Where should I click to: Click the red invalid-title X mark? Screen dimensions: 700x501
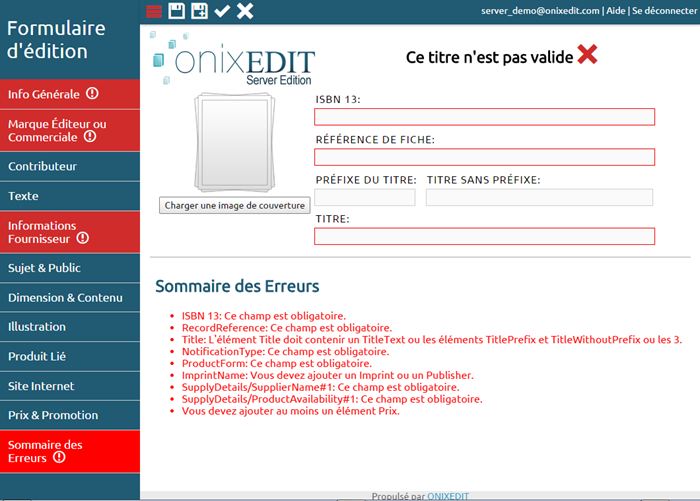tap(587, 54)
